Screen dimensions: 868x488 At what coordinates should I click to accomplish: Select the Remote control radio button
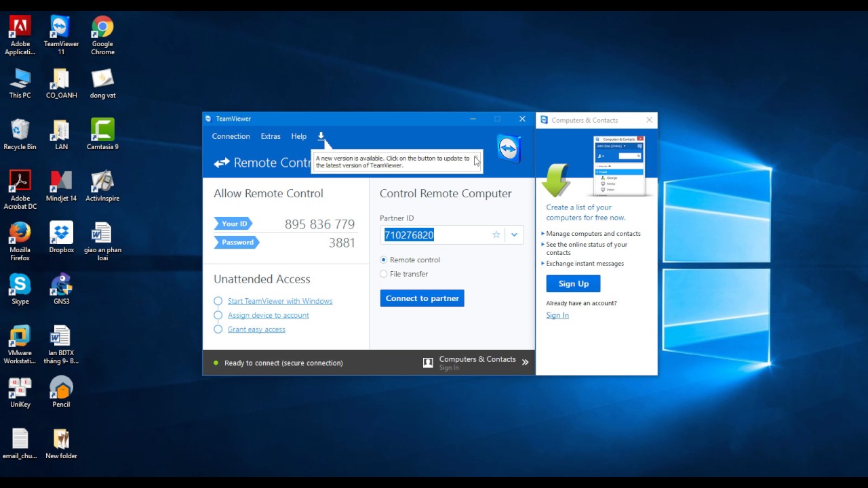[x=384, y=260]
